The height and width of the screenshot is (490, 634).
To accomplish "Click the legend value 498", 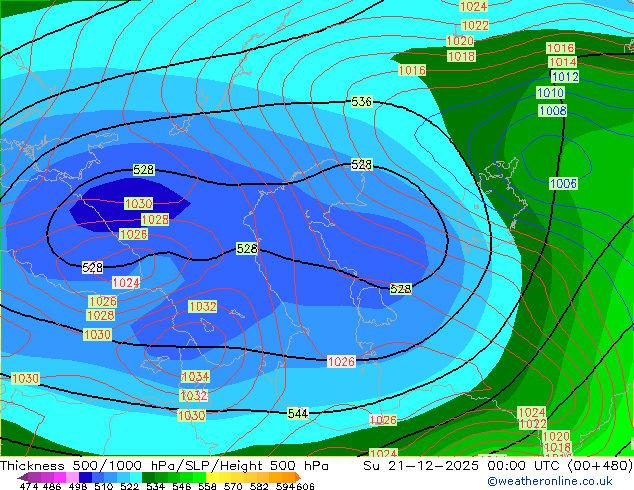I will pyautogui.click(x=78, y=486).
